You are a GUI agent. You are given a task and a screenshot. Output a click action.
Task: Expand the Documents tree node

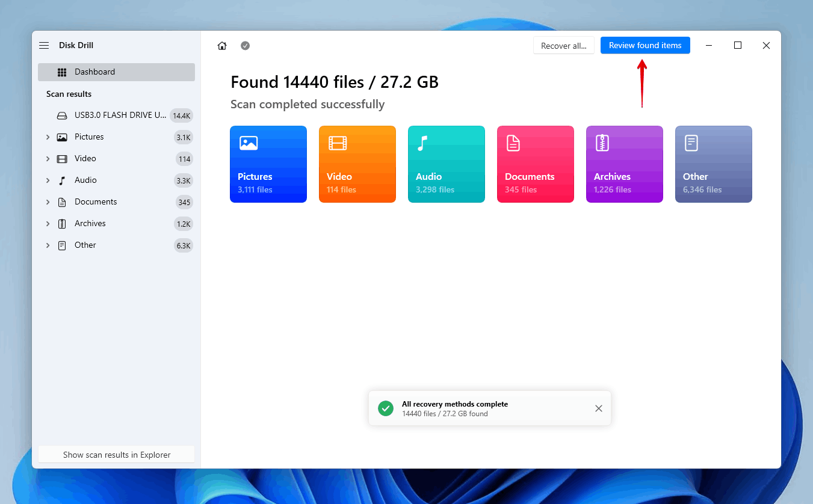tap(48, 202)
